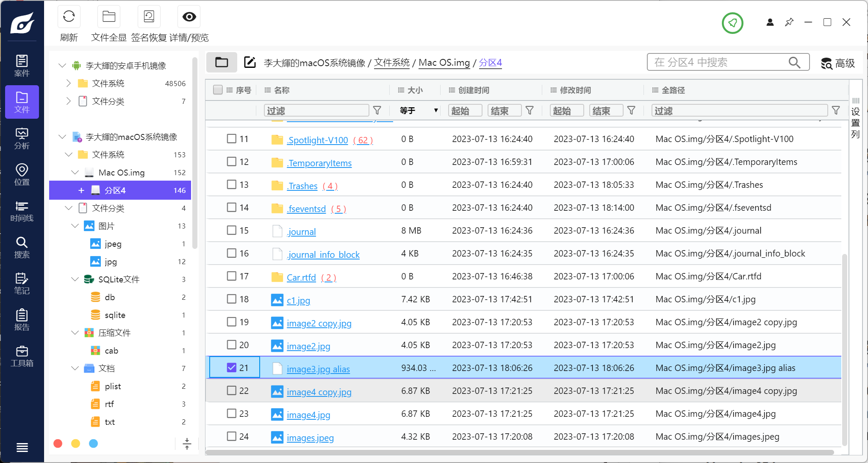Image resolution: width=868 pixels, height=463 pixels.
Task: Uncheck the checkbox for row 21
Action: point(231,368)
